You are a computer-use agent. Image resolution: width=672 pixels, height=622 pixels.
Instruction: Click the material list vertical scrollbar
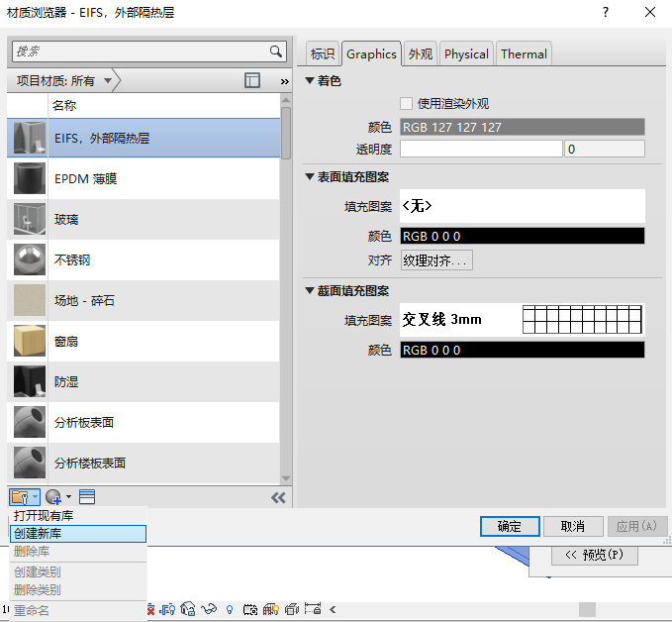pyautogui.click(x=286, y=133)
